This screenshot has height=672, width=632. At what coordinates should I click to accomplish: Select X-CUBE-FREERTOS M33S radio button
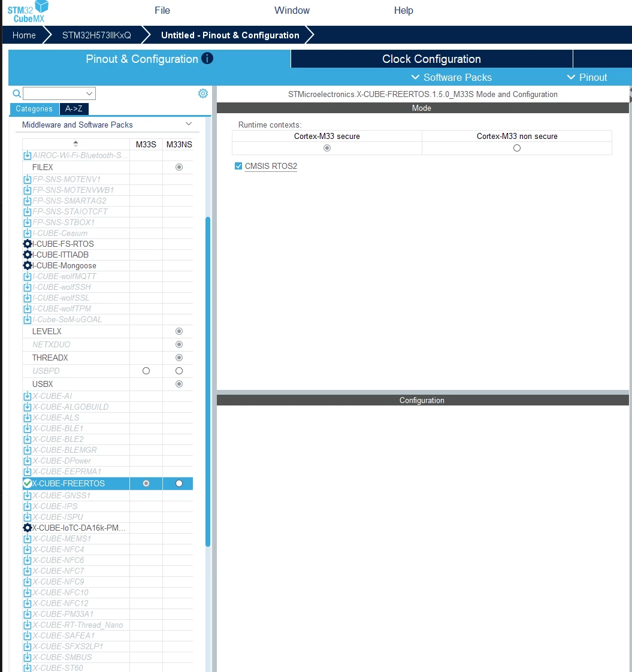click(146, 483)
